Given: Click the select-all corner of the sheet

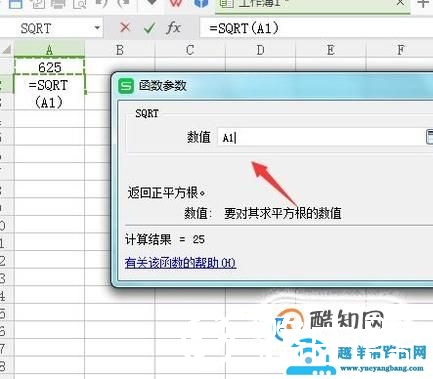Looking at the screenshot, I should coord(7,50).
